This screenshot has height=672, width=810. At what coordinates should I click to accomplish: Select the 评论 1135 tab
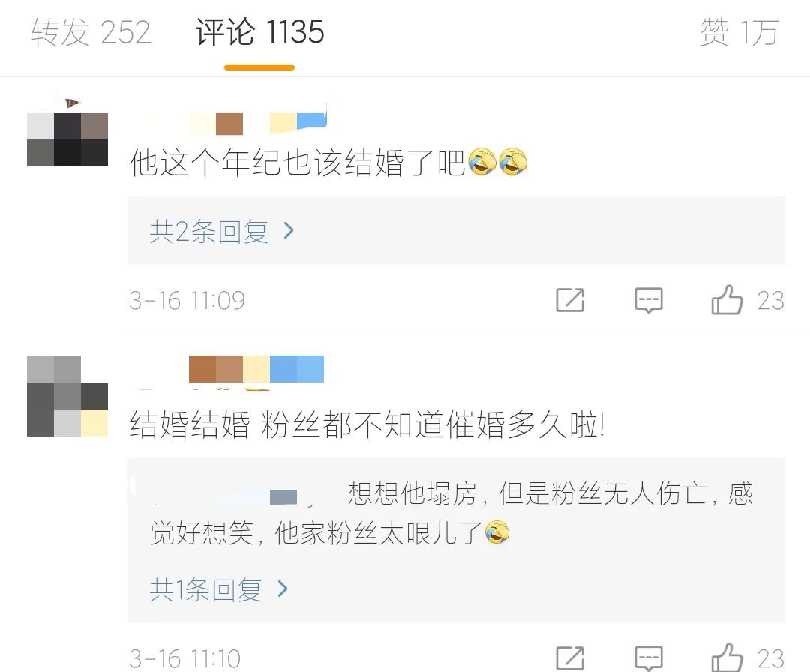[x=259, y=32]
